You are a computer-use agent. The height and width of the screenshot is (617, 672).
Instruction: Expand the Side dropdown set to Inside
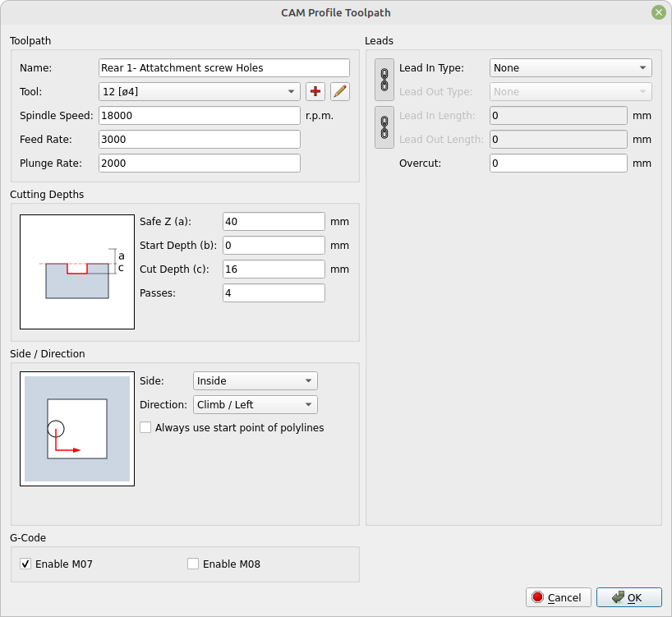pos(255,380)
